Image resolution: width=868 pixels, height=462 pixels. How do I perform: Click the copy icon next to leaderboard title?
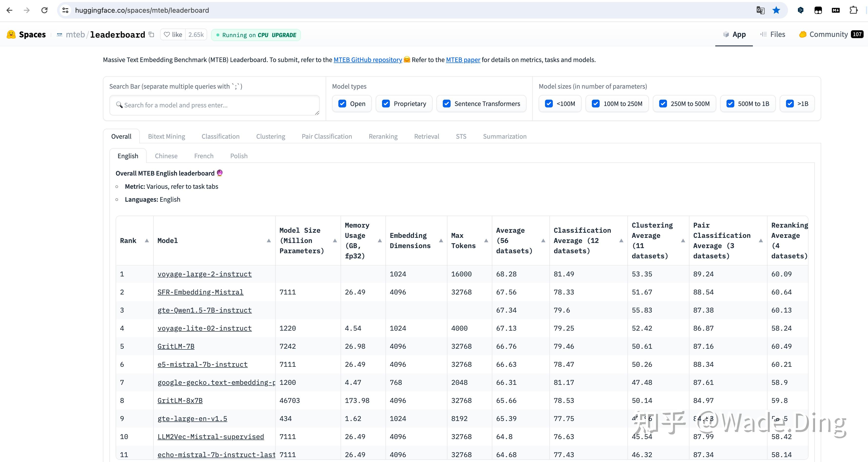(152, 34)
